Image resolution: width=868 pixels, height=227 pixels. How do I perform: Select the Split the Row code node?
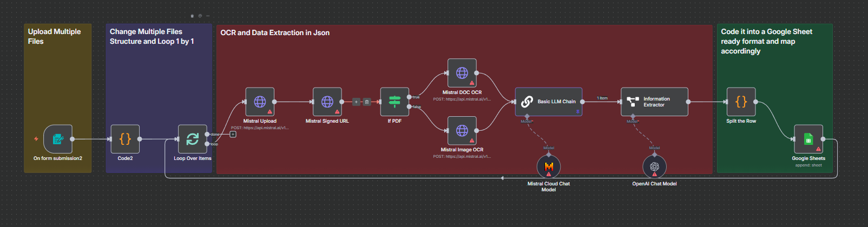(x=741, y=102)
